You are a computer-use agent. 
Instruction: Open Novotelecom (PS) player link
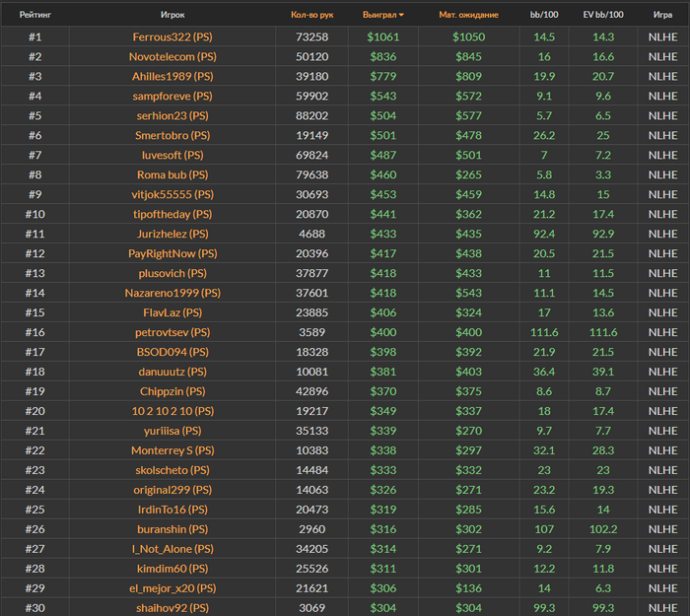[172, 56]
